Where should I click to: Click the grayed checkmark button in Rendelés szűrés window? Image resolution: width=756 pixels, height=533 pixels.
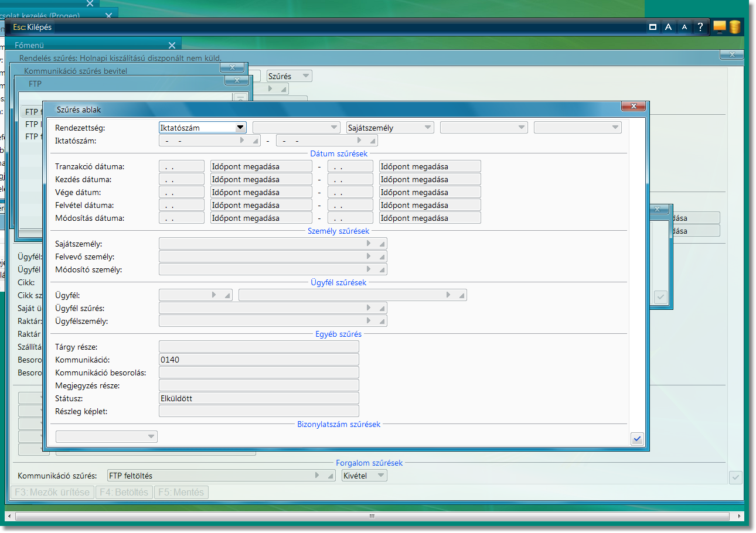click(x=736, y=477)
